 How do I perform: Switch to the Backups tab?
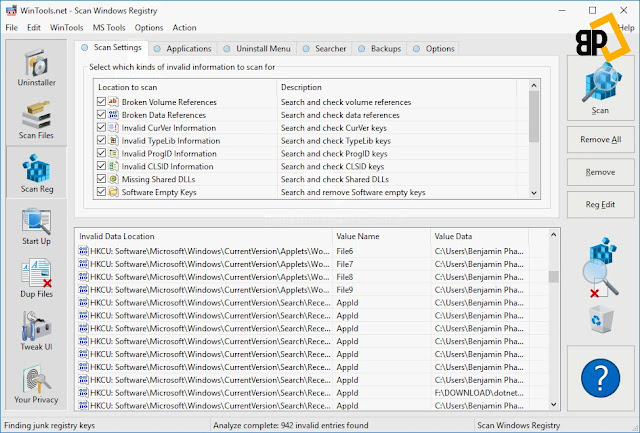(x=380, y=49)
